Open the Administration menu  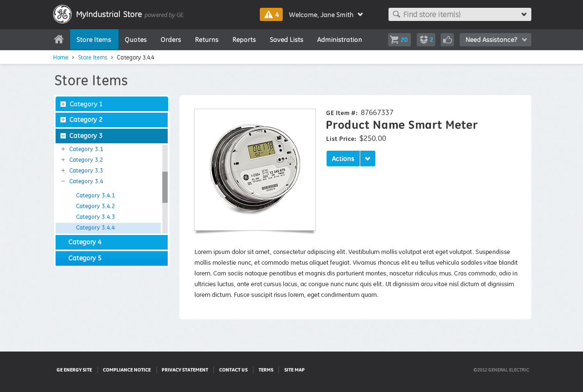(339, 39)
